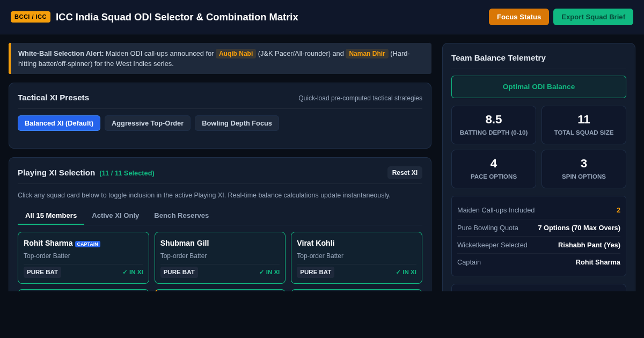
Task: Click the Auqib Nabi highlighted name
Action: pyautogui.click(x=236, y=54)
